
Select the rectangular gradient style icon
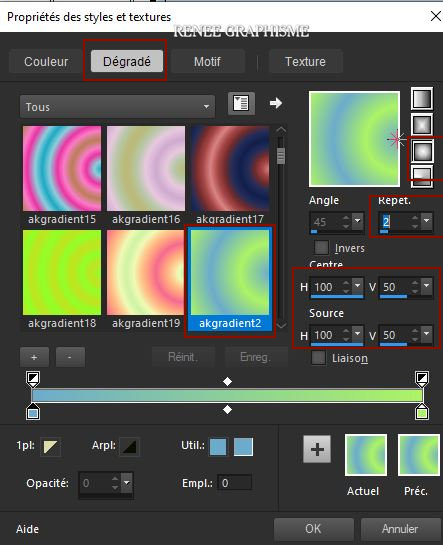[422, 124]
